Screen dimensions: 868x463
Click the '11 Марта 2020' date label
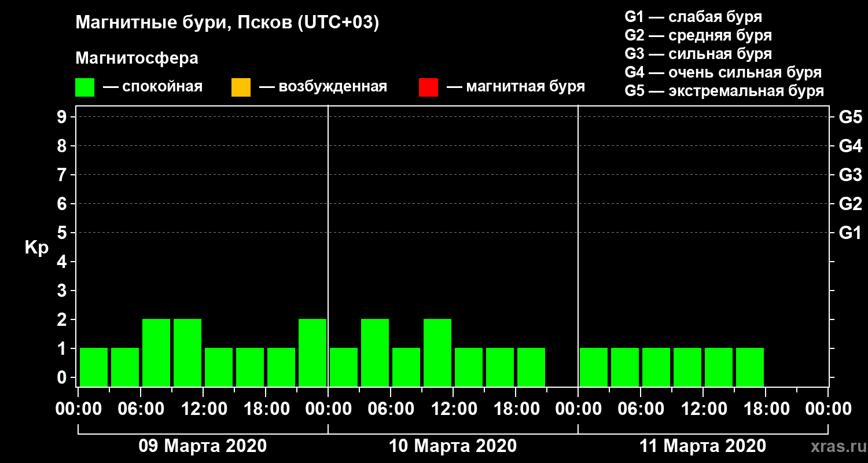click(703, 446)
